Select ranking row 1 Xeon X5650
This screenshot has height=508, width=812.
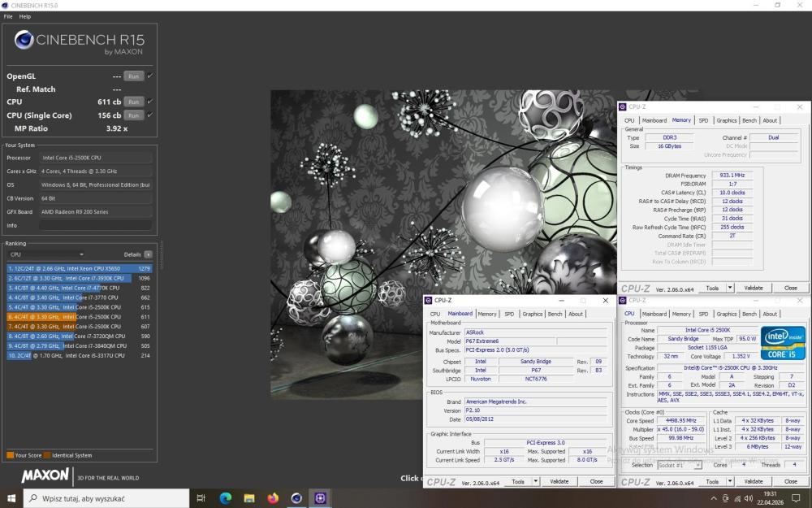80,268
